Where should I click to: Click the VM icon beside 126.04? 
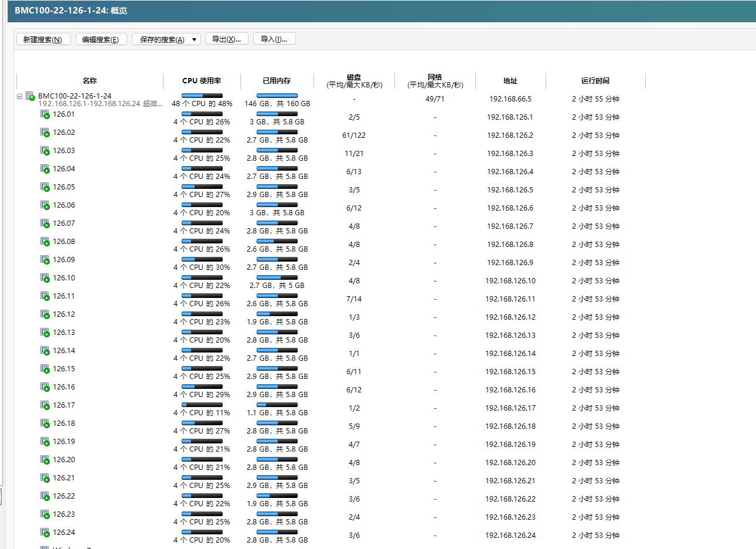coord(45,169)
